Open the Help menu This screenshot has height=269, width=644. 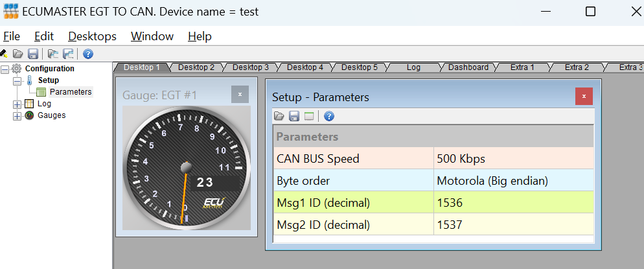[200, 36]
